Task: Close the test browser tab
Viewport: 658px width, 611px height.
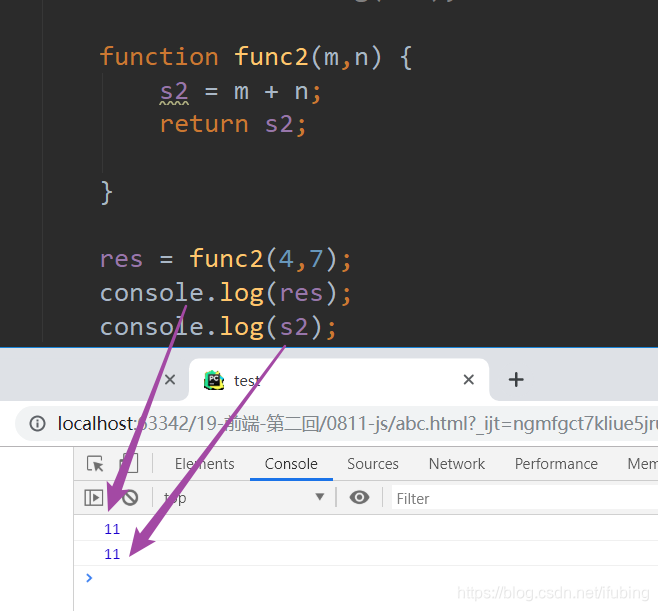Action: tap(468, 380)
